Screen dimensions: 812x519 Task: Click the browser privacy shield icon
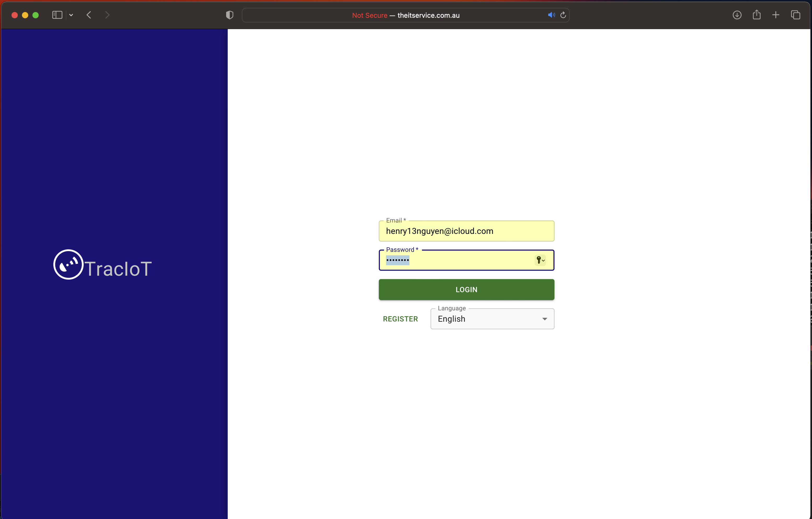coord(229,15)
